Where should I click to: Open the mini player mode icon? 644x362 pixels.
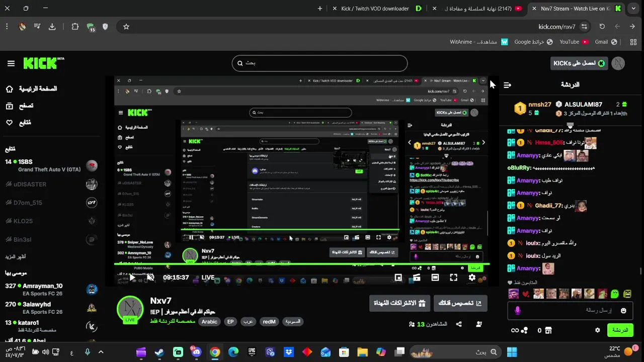[398, 277]
